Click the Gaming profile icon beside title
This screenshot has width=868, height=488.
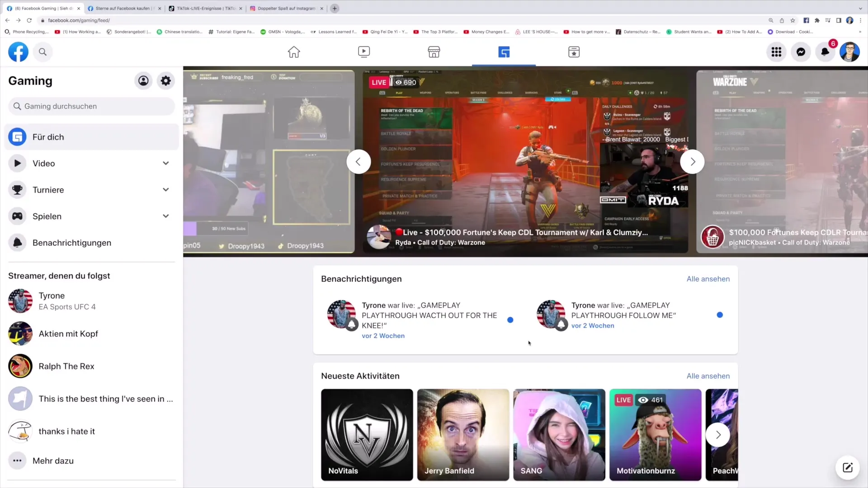[143, 81]
